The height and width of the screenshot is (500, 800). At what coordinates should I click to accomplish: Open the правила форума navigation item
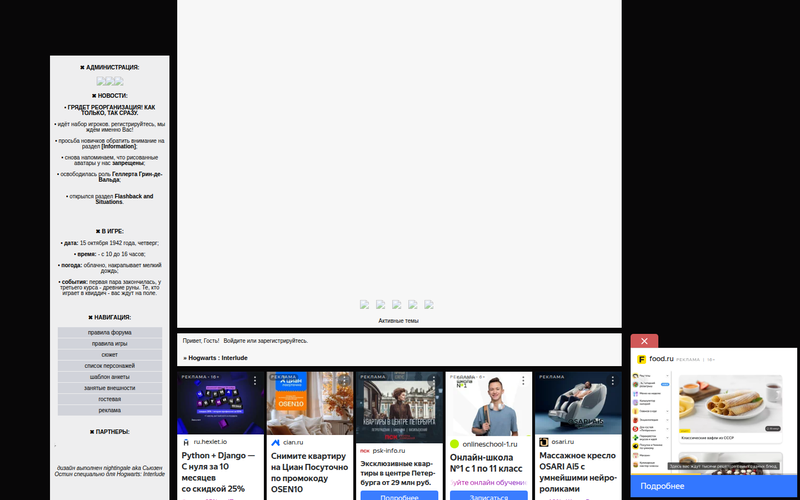pos(109,332)
